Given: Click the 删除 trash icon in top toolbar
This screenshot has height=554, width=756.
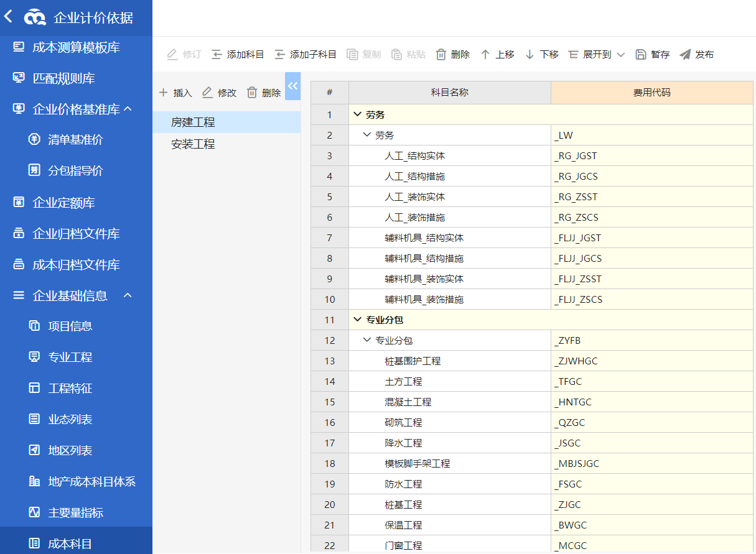Looking at the screenshot, I should click(441, 55).
